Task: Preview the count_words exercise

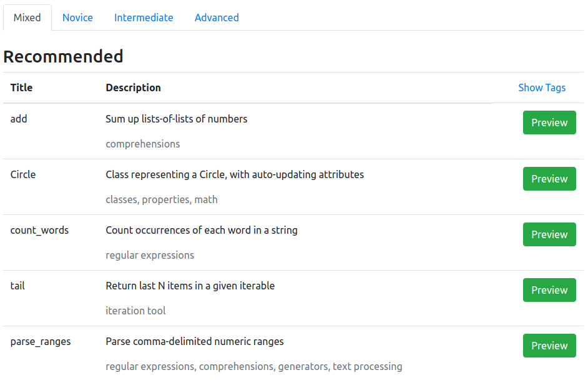Action: (549, 234)
